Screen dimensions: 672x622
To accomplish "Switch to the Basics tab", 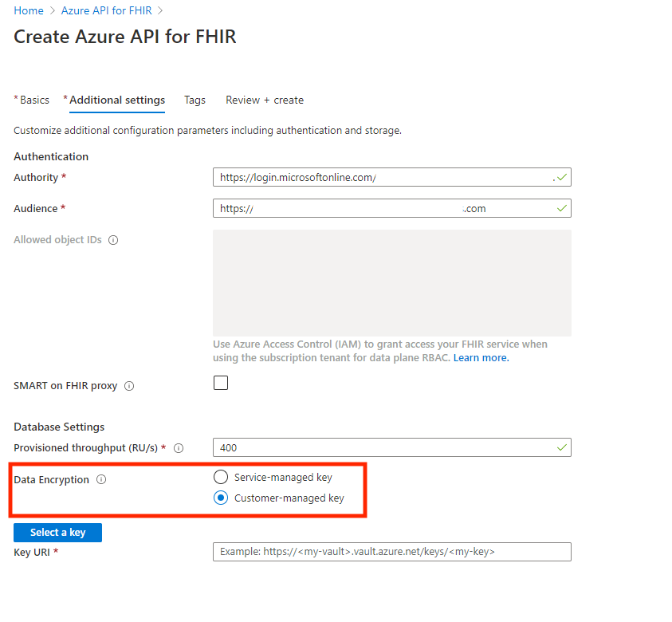I will [34, 100].
